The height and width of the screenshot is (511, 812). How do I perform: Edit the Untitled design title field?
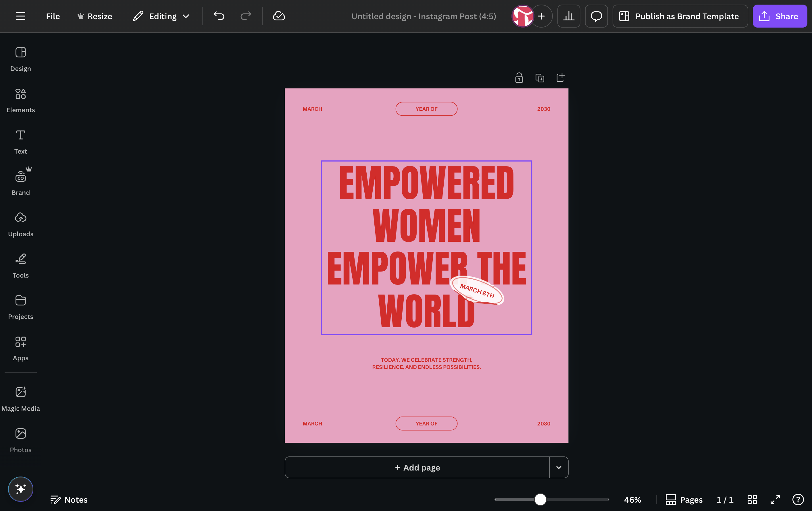click(x=424, y=16)
